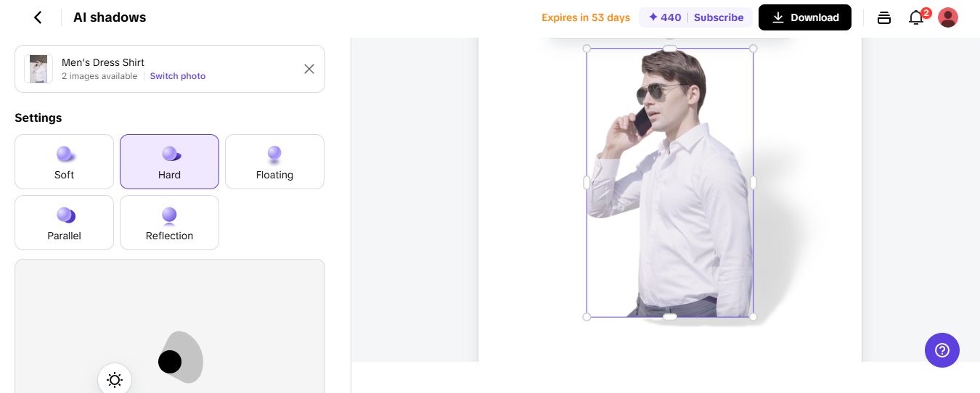
Task: Click the black shadow position dot
Action: pyautogui.click(x=170, y=361)
